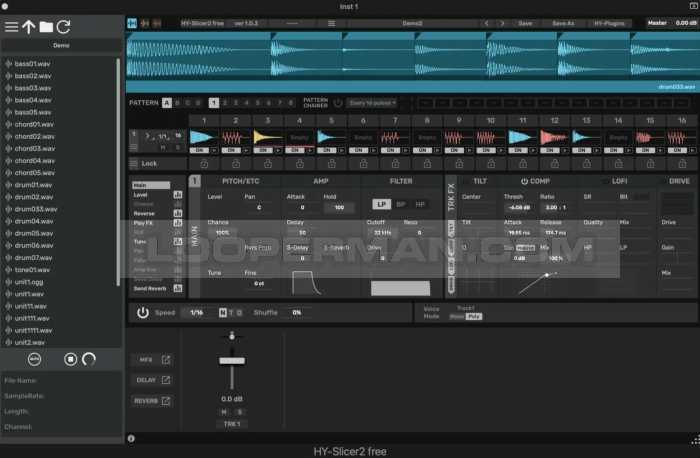Toggle the sequencer power button beside Speed
Image resolution: width=700 pixels, height=458 pixels.
(x=142, y=312)
